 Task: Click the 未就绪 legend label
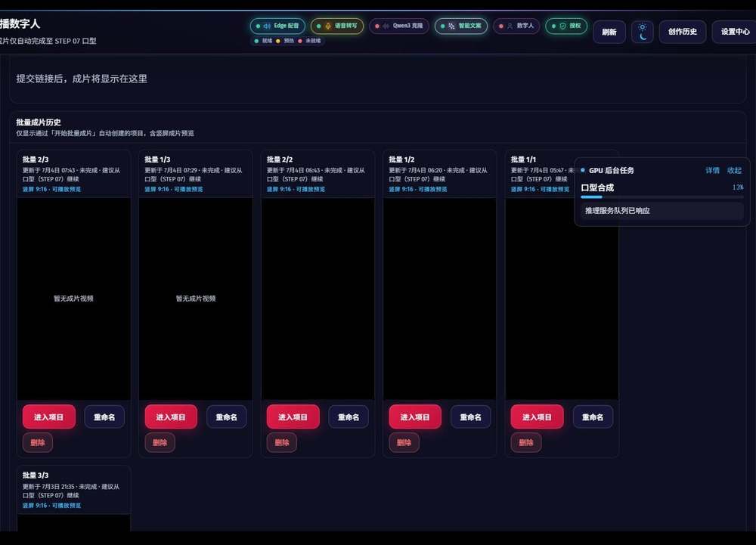click(313, 41)
